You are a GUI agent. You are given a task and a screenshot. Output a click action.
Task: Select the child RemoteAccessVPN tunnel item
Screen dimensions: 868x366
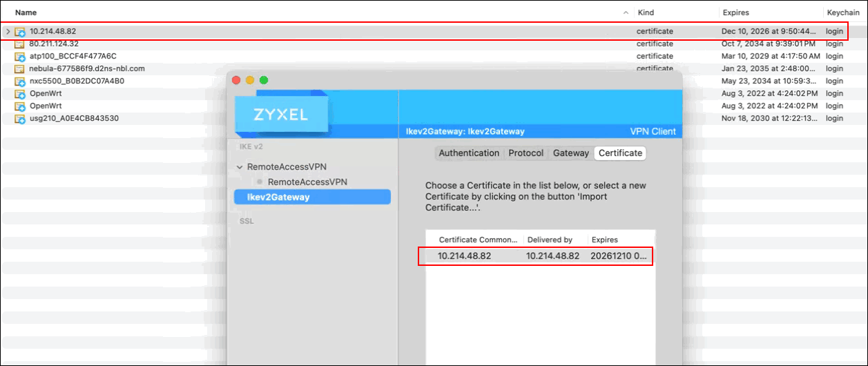click(x=307, y=182)
